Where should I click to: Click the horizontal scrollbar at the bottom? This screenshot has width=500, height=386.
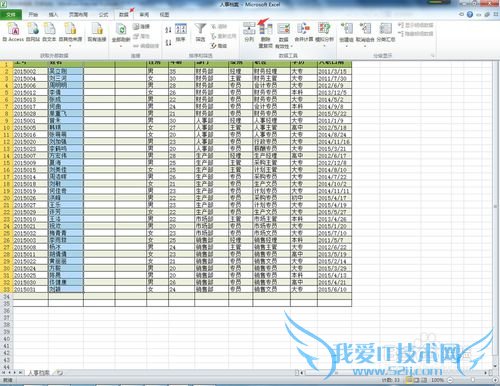(393, 373)
